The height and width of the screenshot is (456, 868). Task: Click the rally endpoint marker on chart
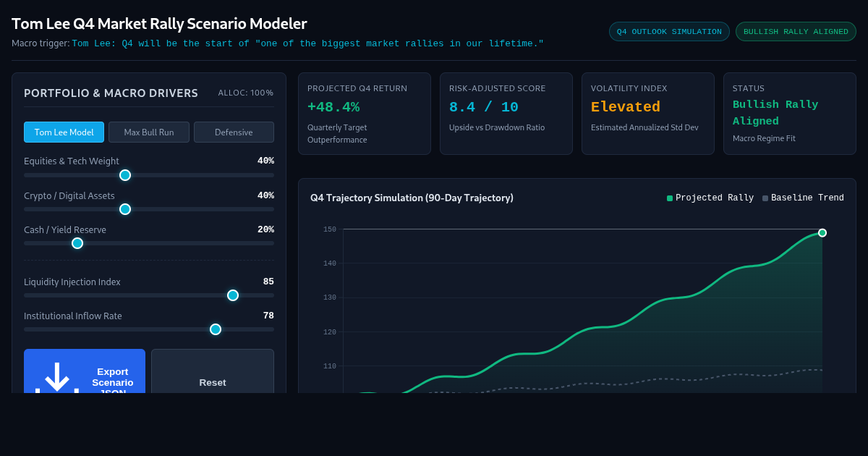[x=822, y=233]
